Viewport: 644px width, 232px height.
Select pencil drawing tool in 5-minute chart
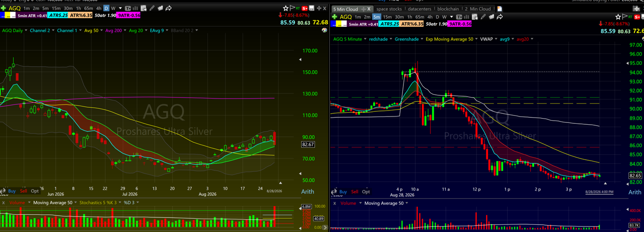(483, 17)
